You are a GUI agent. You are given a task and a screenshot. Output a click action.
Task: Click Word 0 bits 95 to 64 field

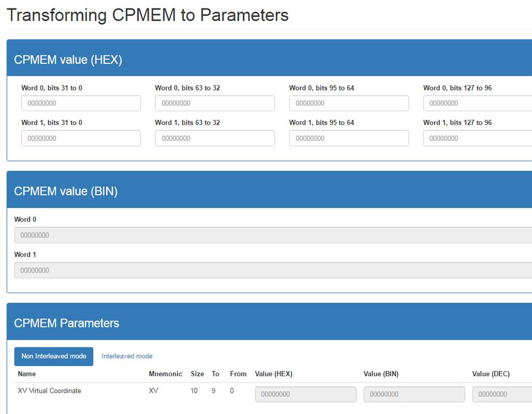point(349,103)
